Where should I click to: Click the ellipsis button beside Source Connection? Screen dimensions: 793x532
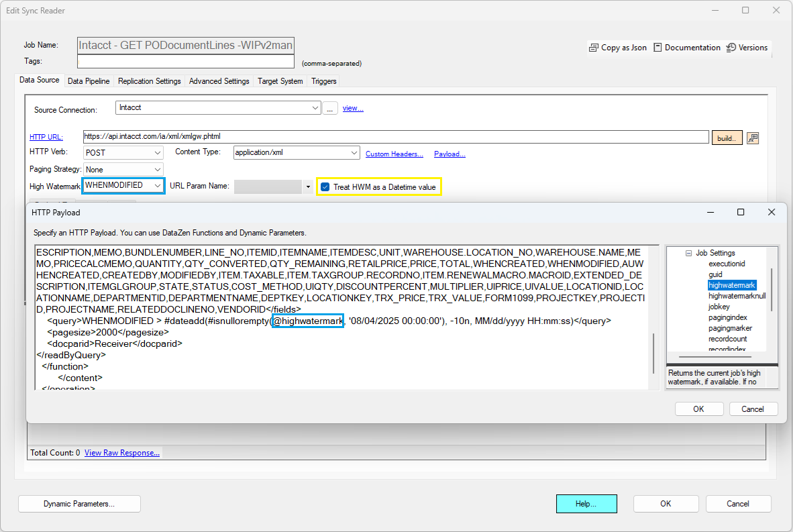[329, 108]
